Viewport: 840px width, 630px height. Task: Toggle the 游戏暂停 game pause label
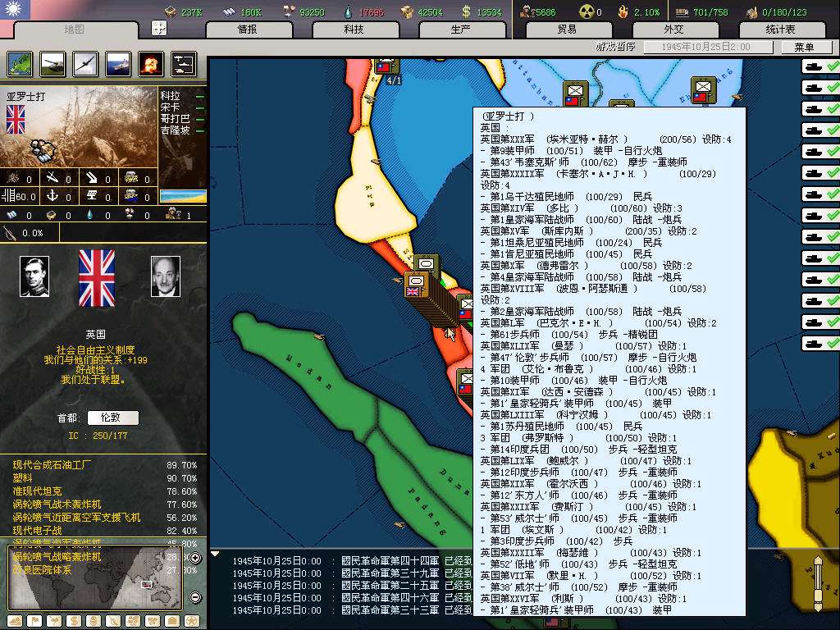coord(615,48)
